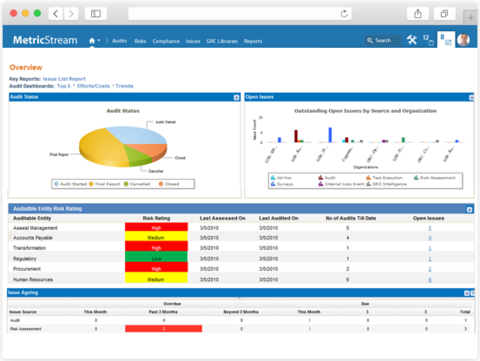Open the GRC Libraries menu
The height and width of the screenshot is (361, 480).
coord(222,41)
